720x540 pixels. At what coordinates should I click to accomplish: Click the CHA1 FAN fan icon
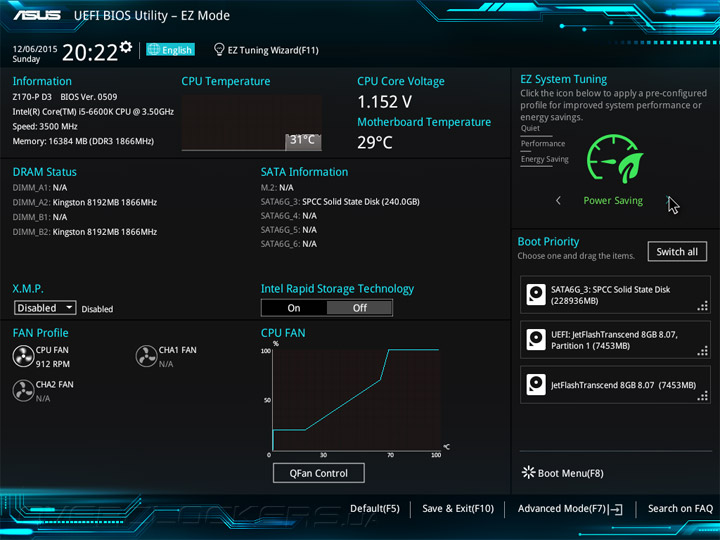point(146,356)
